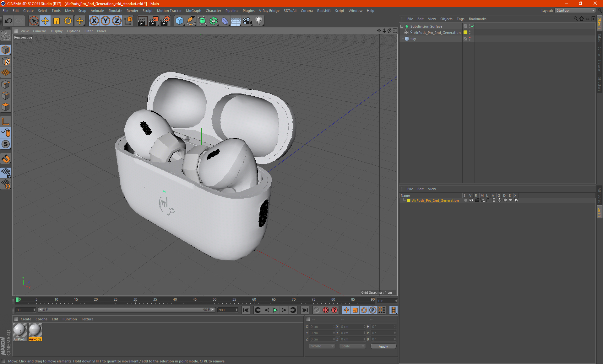Add a Cube primitive object

(x=179, y=21)
